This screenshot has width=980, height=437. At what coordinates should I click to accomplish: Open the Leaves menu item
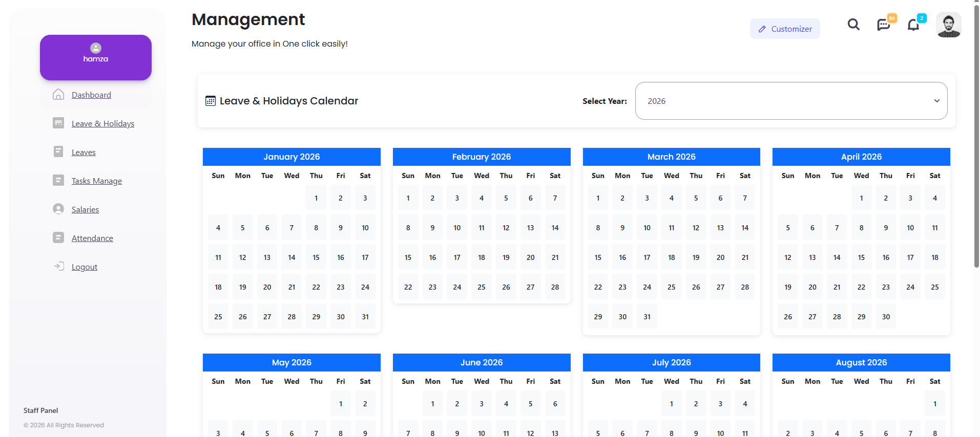tap(84, 152)
